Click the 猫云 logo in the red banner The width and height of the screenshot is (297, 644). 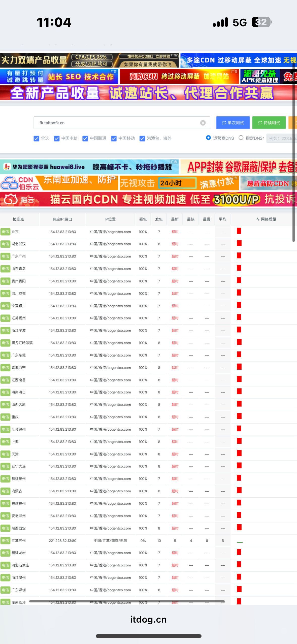pyautogui.click(x=11, y=200)
